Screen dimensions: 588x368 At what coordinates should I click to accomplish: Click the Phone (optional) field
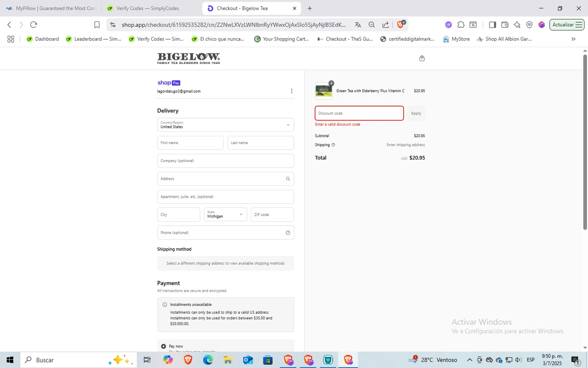225,233
